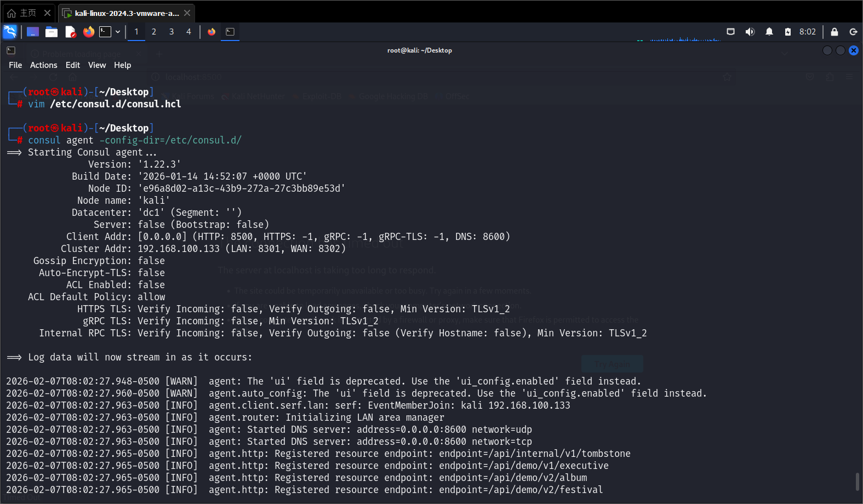This screenshot has width=863, height=504.
Task: Open the text editor launcher icon
Action: (70, 32)
